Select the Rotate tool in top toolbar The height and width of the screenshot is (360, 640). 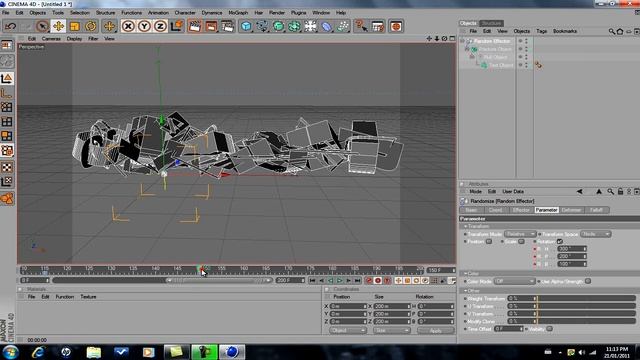point(91,27)
